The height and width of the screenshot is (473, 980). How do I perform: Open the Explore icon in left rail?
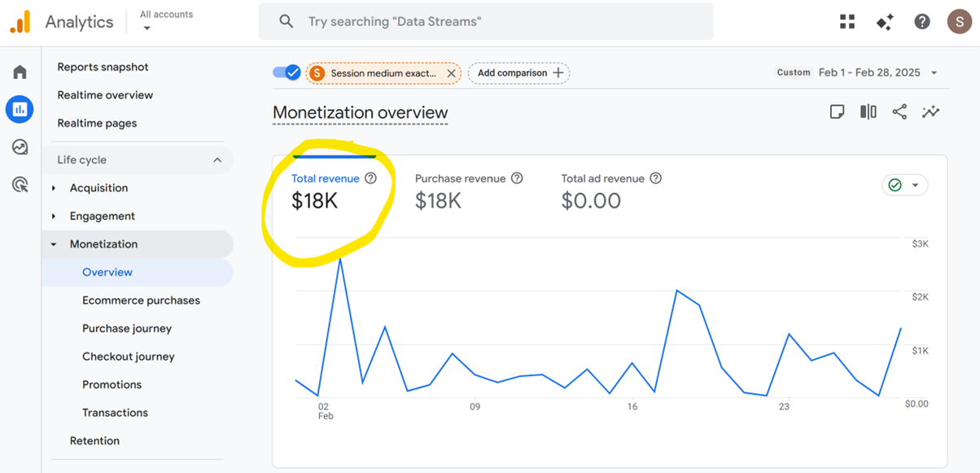(20, 147)
